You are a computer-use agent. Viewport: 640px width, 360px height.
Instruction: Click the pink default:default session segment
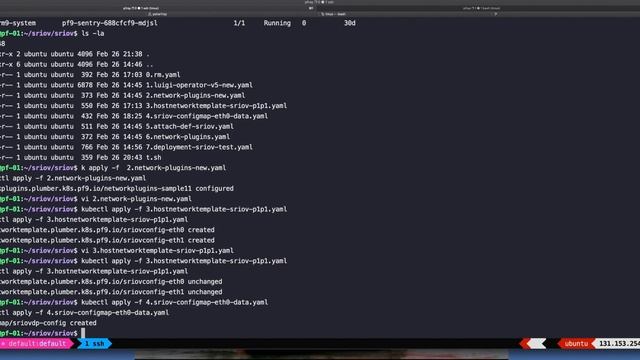coord(37,344)
